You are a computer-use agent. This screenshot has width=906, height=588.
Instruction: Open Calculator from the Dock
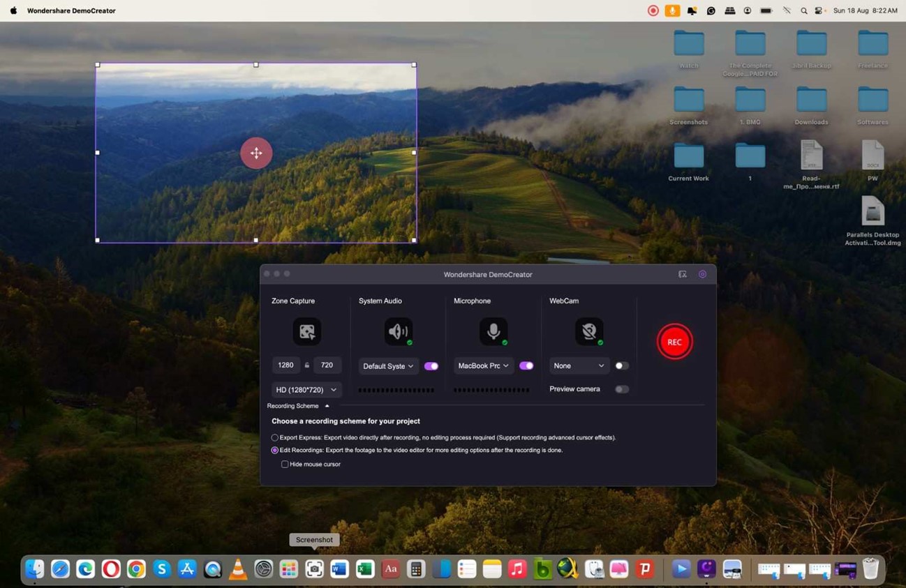[x=416, y=569]
